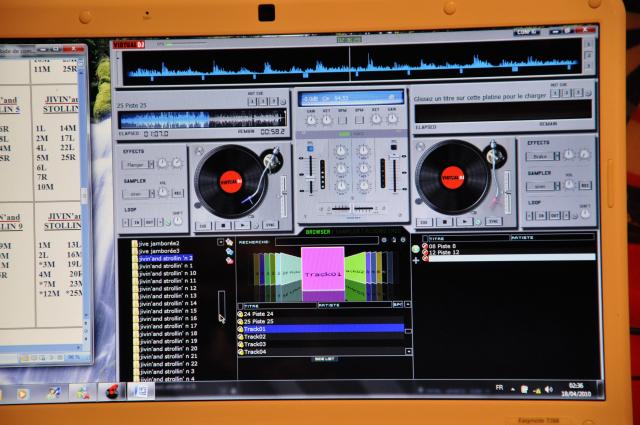Select folder jivin'and strollin' n 15
The height and width of the screenshot is (425, 640).
pos(168,311)
